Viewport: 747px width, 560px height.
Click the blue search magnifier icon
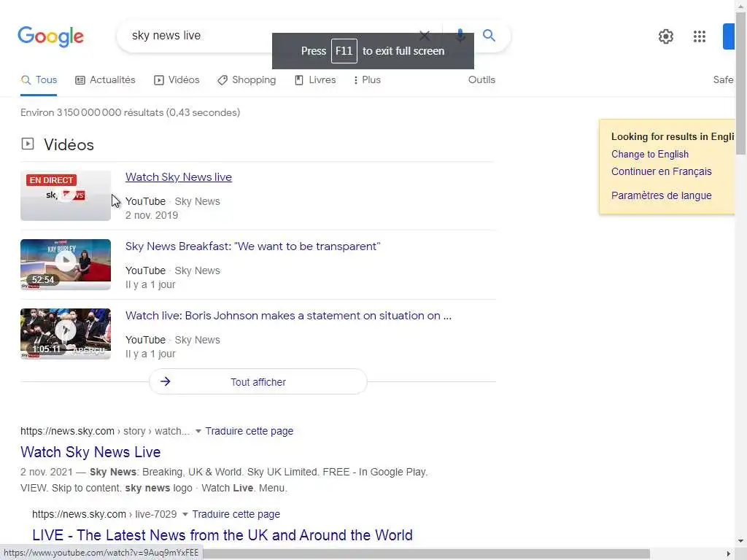489,35
